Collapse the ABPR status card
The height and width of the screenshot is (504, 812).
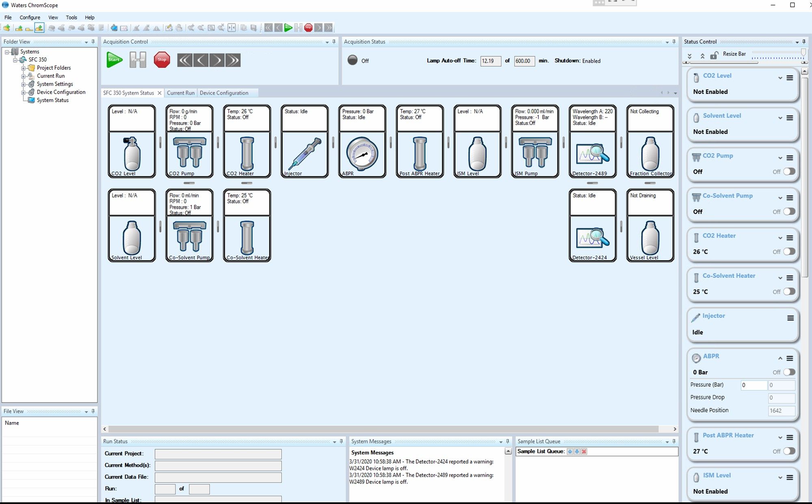pyautogui.click(x=780, y=358)
